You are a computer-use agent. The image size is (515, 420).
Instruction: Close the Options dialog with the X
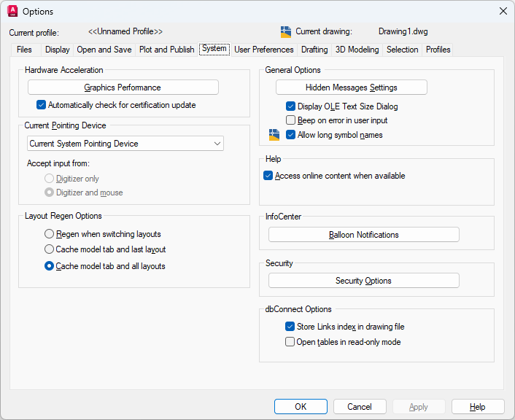coord(503,12)
